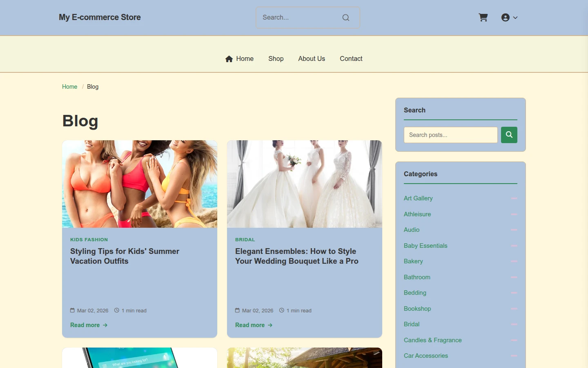Image resolution: width=588 pixels, height=368 pixels.
Task: Click Home in the breadcrumb
Action: [69, 87]
